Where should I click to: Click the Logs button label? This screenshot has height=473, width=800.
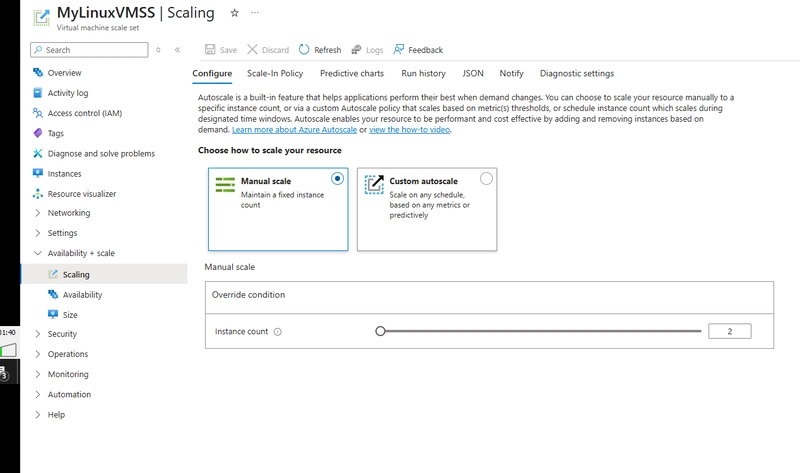374,50
